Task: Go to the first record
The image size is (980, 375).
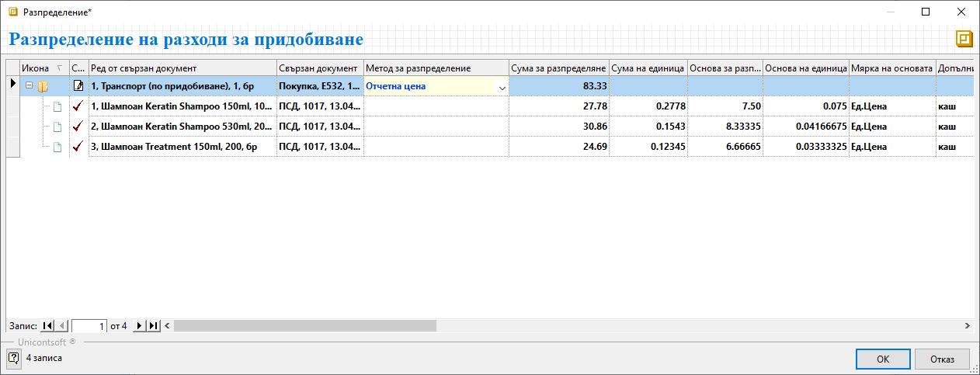Action: [x=48, y=326]
